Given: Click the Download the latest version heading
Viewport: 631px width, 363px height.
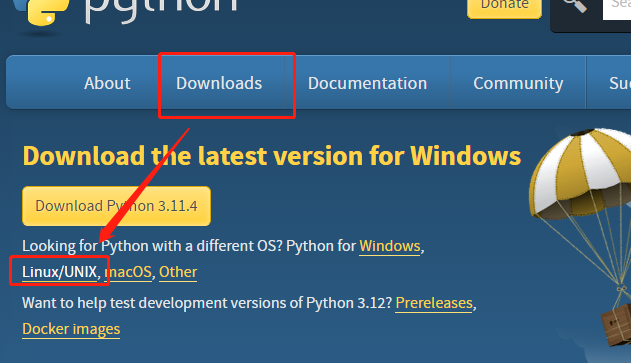Looking at the screenshot, I should (272, 156).
